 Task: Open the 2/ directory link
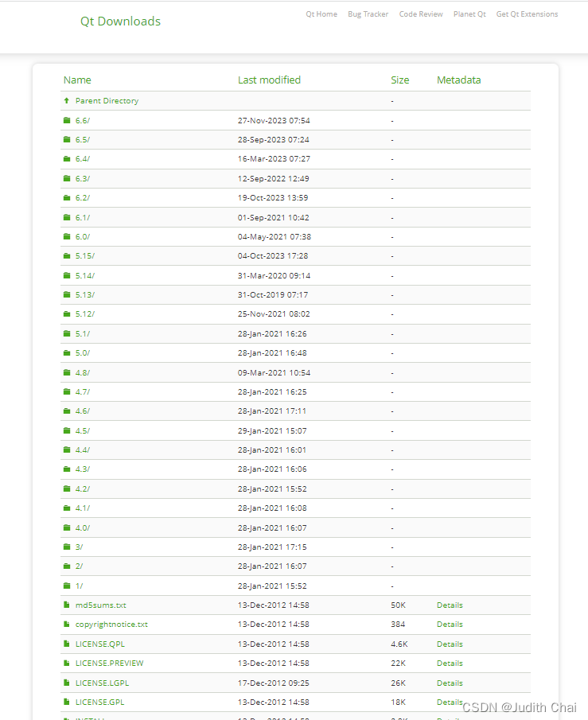(x=80, y=566)
